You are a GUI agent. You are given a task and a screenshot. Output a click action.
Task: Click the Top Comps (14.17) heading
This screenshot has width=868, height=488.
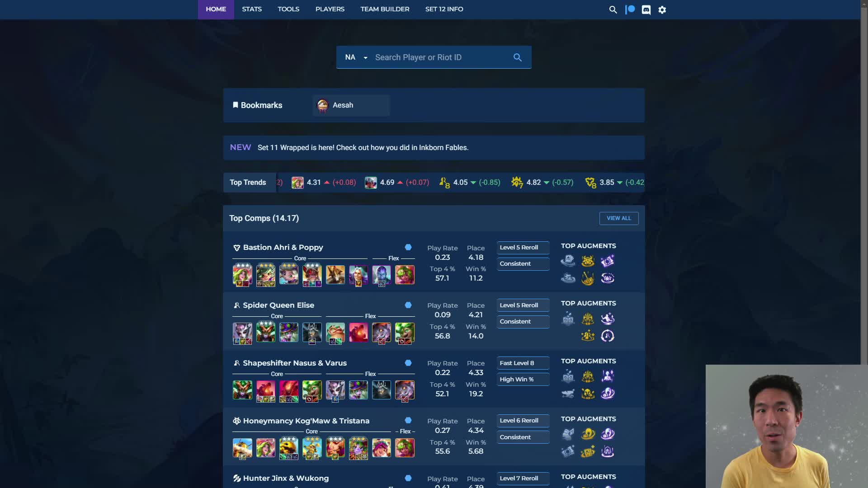[x=264, y=218]
